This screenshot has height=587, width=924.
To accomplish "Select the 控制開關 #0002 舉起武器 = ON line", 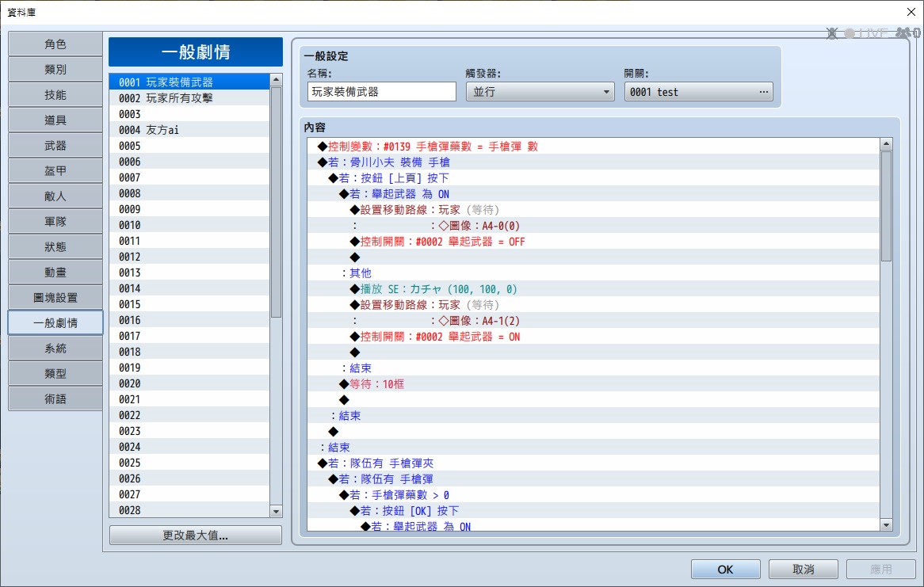I will pos(594,337).
